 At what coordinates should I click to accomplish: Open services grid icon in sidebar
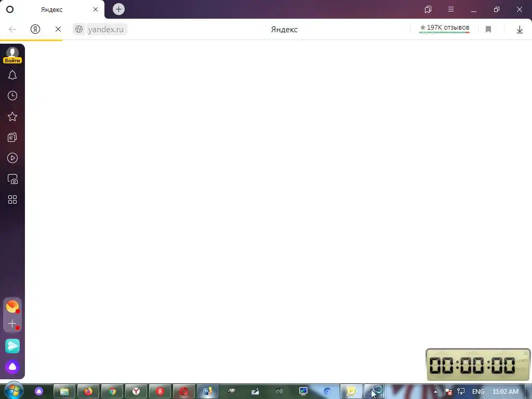tap(12, 199)
